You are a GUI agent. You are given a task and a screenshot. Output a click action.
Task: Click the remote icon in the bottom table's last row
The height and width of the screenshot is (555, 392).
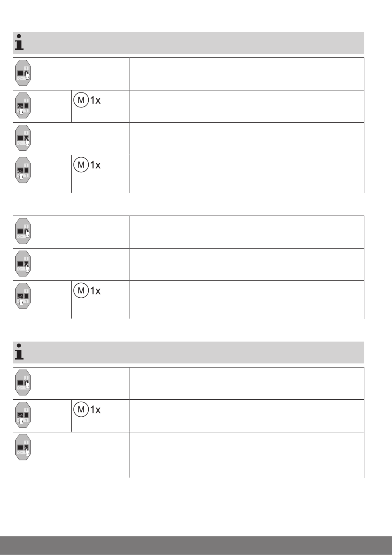pyautogui.click(x=24, y=447)
